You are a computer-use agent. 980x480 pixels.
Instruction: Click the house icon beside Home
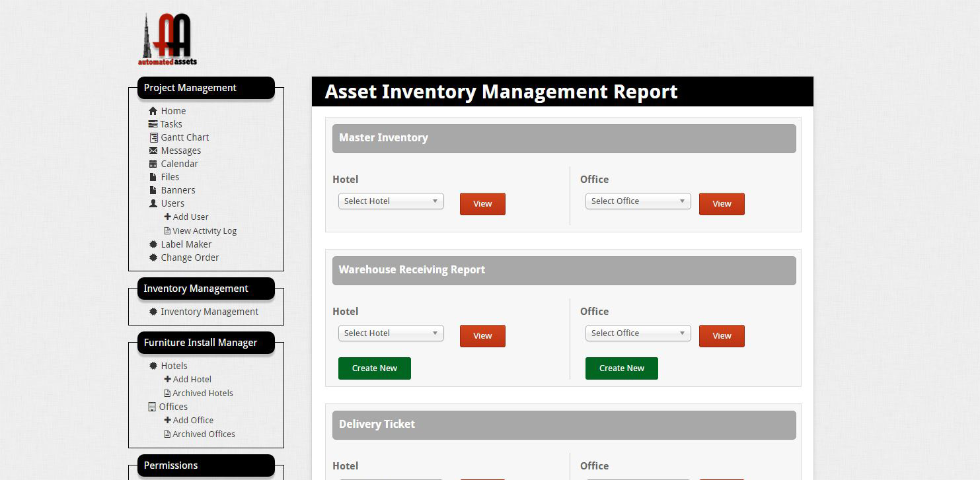153,111
